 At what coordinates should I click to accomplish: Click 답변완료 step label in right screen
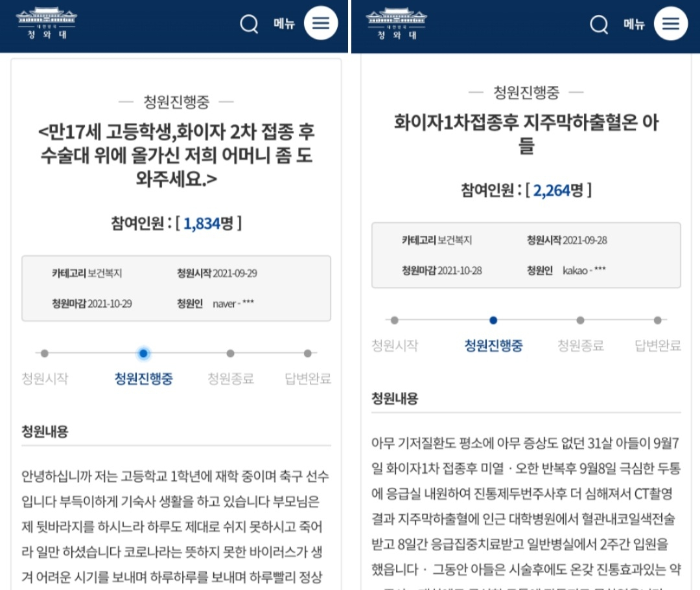658,345
